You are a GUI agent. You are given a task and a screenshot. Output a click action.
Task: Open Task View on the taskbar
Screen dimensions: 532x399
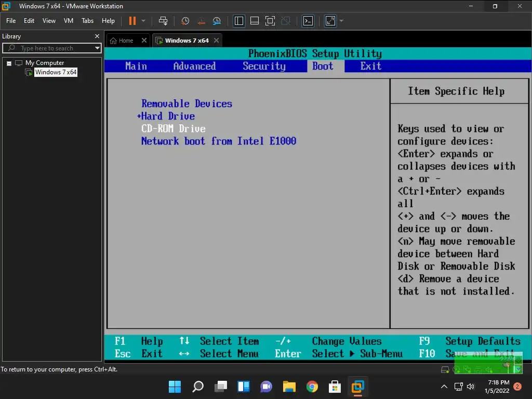221,387
